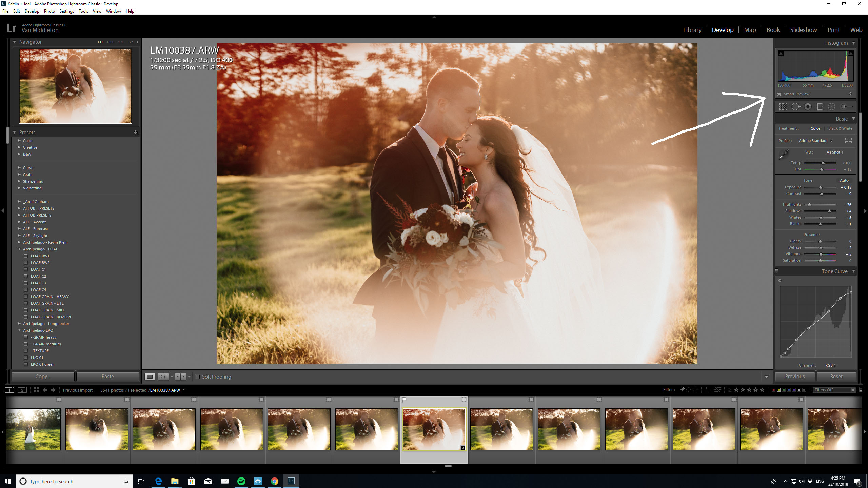Collapse the Basic panel
The height and width of the screenshot is (488, 868).
click(853, 119)
